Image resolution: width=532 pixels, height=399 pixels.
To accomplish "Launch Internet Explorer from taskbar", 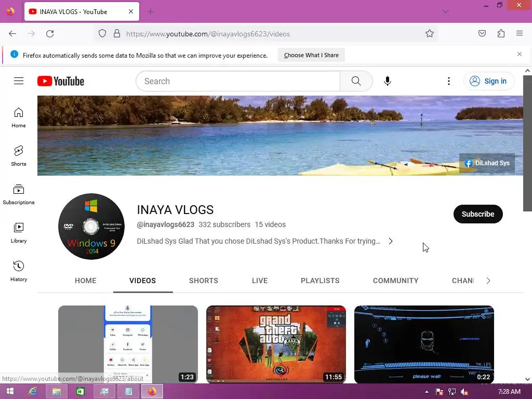I will point(33,391).
